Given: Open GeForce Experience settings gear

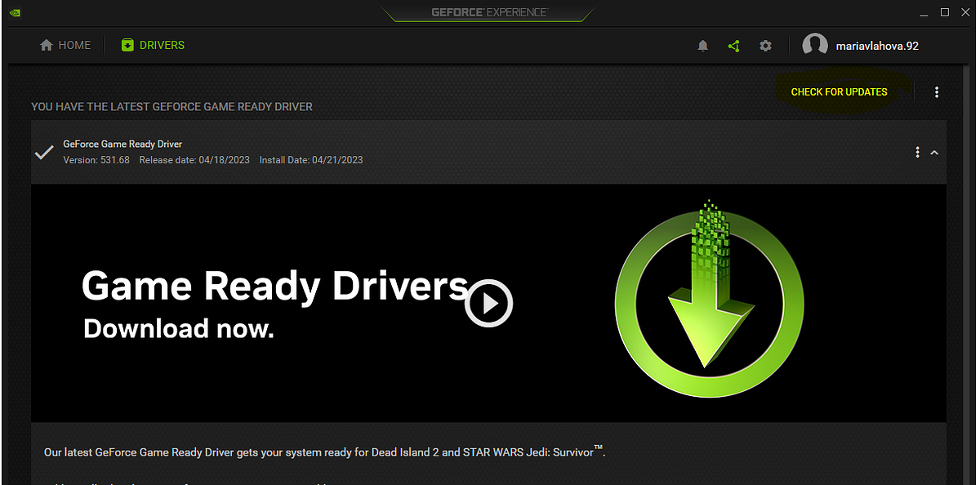Looking at the screenshot, I should click(765, 46).
